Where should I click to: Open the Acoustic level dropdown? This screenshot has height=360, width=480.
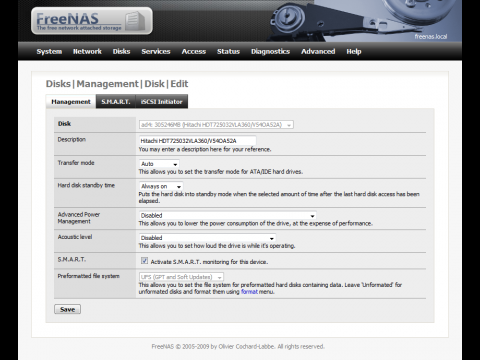point(207,238)
